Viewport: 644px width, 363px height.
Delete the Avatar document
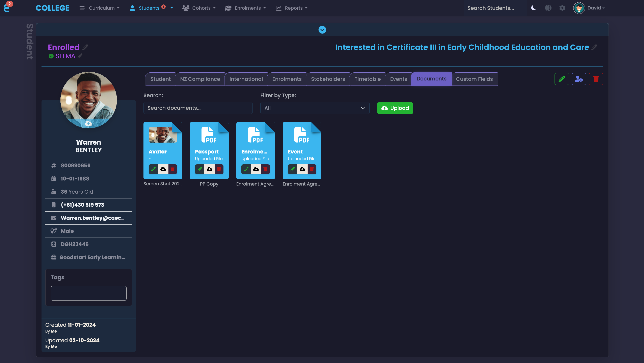click(x=172, y=169)
